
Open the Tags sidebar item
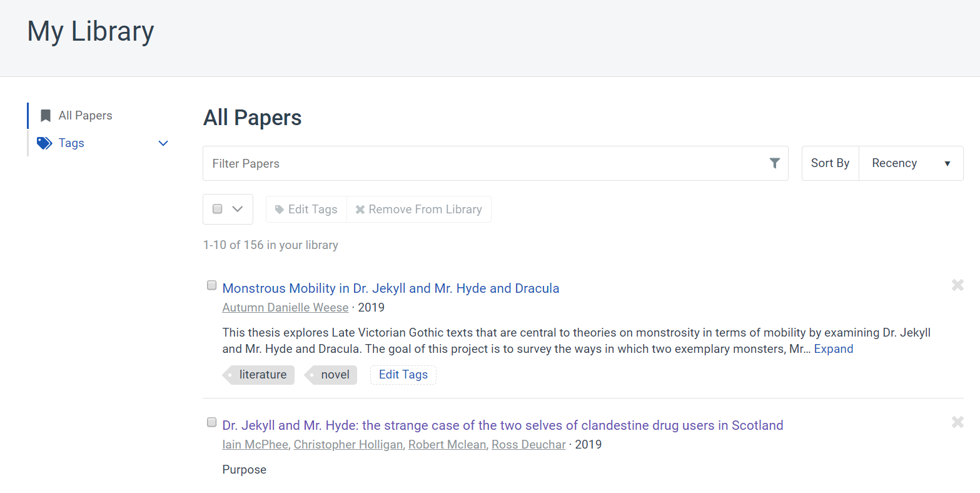(71, 143)
